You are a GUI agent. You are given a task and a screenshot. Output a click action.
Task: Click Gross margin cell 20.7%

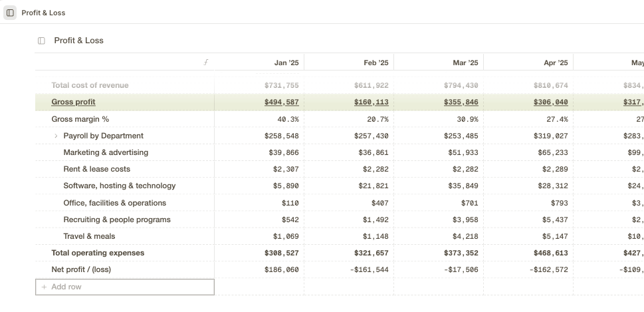click(x=378, y=119)
